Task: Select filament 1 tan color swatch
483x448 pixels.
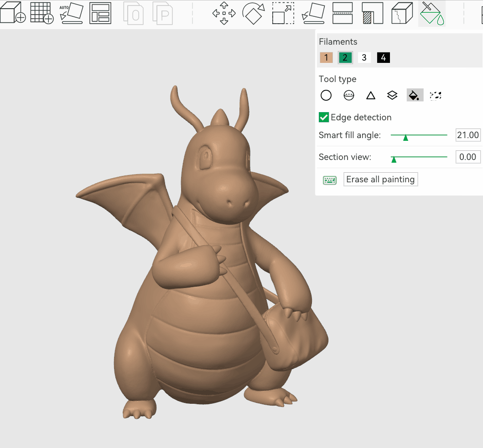Action: click(x=326, y=57)
